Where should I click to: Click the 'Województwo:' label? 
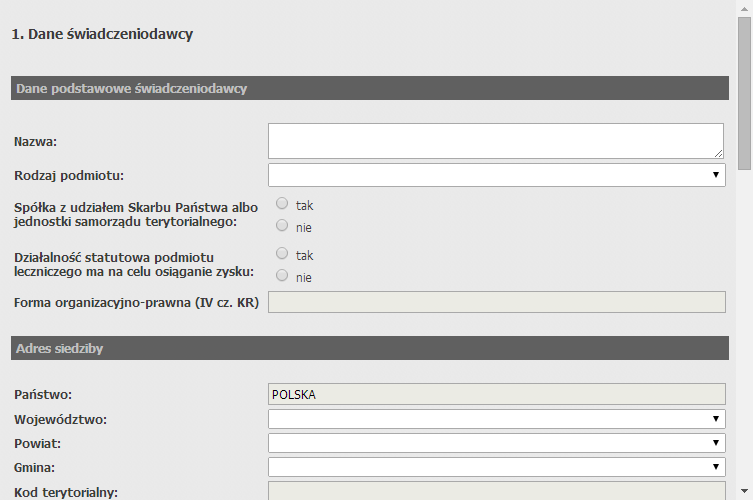61,419
